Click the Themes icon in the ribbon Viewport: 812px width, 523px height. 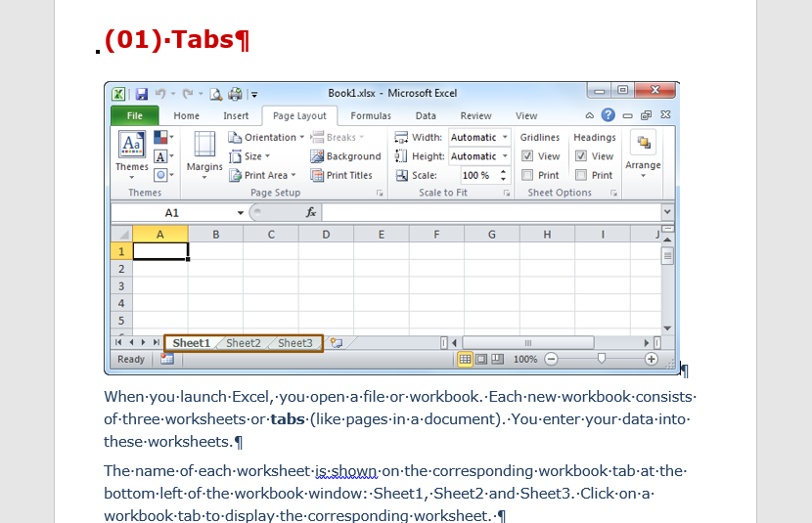(131, 147)
